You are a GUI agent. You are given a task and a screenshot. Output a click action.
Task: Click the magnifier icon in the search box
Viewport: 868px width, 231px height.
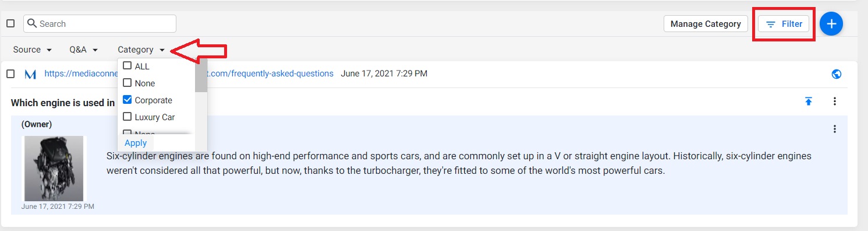coord(33,24)
